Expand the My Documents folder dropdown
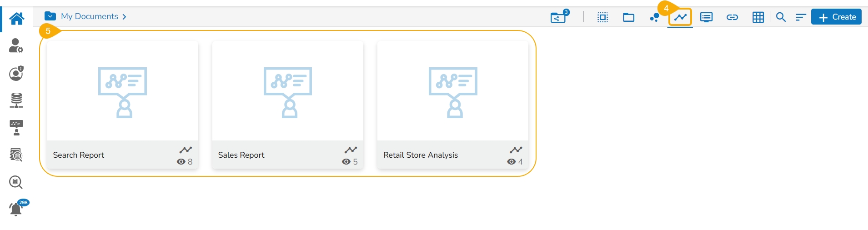Image resolution: width=868 pixels, height=230 pixels. 50,16
